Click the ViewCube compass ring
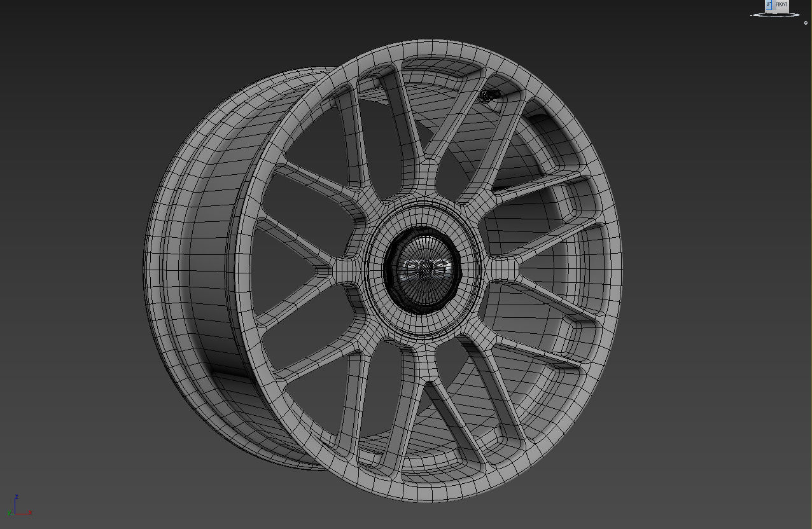 775,15
